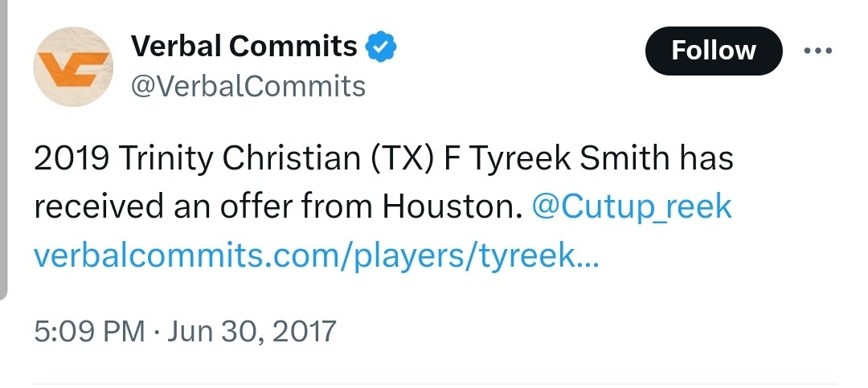
Task: Click the Verbal Commits display name
Action: 244,47
